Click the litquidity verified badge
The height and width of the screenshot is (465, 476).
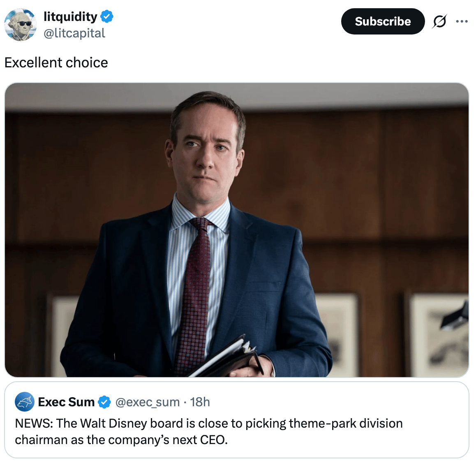click(x=107, y=16)
